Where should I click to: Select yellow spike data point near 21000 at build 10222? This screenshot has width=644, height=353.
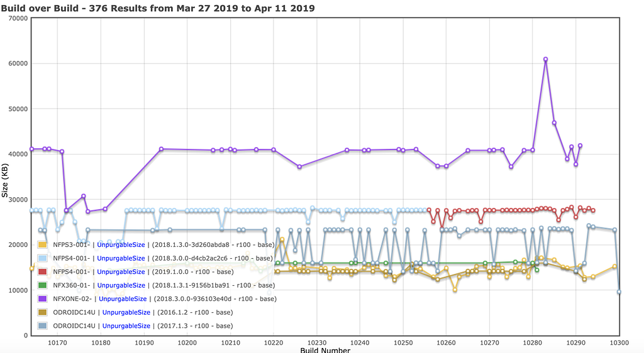(x=282, y=239)
